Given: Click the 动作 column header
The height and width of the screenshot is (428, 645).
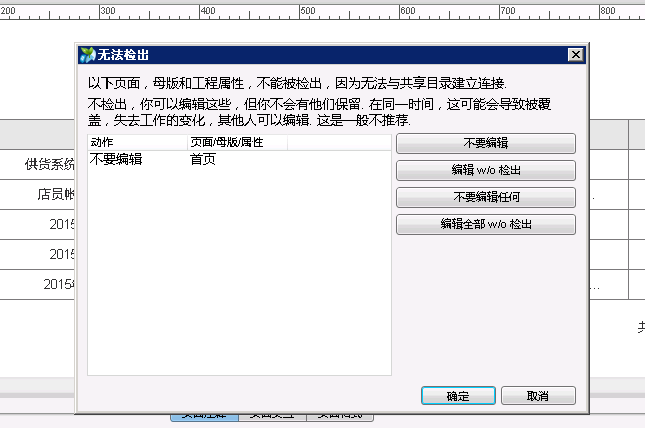Looking at the screenshot, I should coord(138,142).
